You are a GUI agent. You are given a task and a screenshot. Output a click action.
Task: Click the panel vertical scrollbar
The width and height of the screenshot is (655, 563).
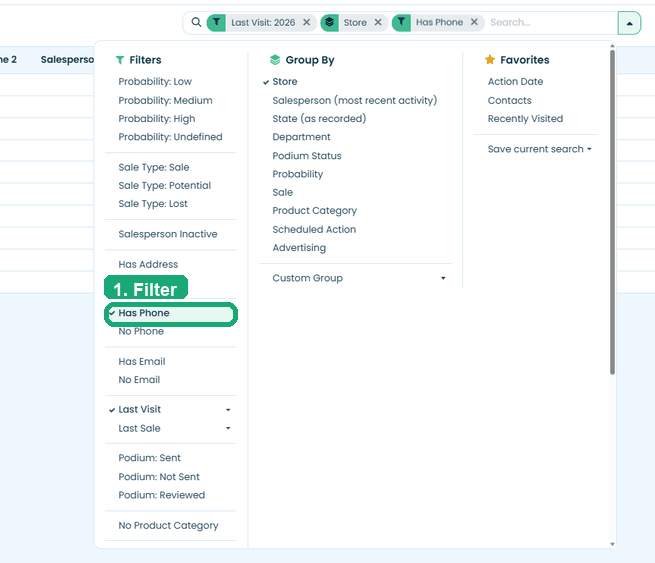click(x=612, y=212)
